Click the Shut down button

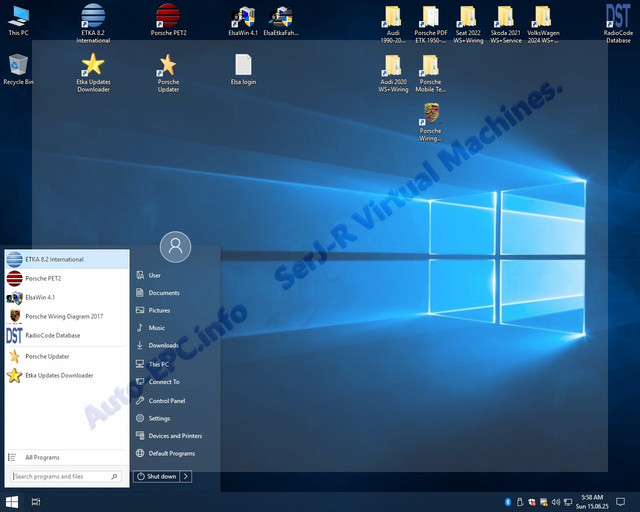pos(156,476)
